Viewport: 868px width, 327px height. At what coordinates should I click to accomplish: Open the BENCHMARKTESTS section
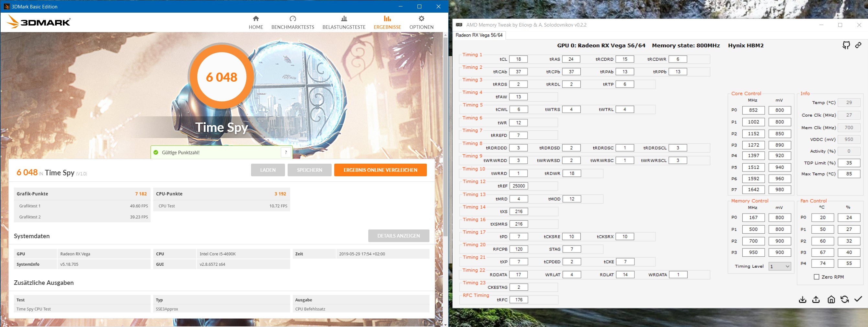pos(293,23)
